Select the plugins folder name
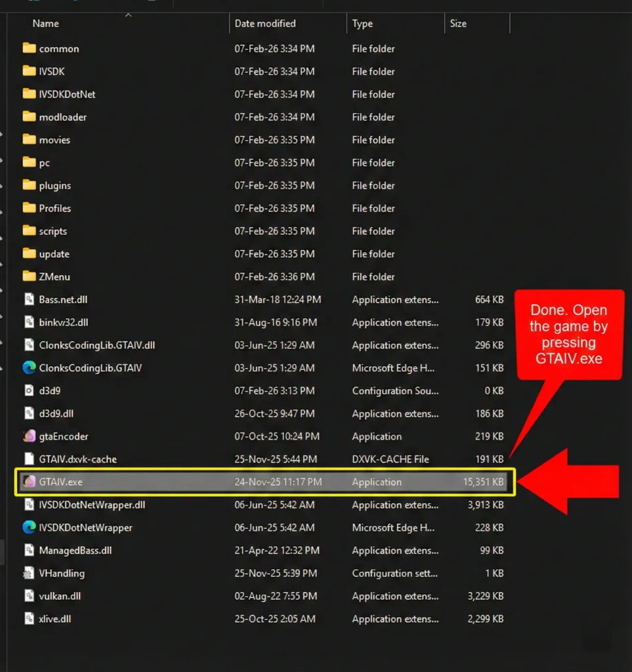This screenshot has height=672, width=632. (x=55, y=186)
